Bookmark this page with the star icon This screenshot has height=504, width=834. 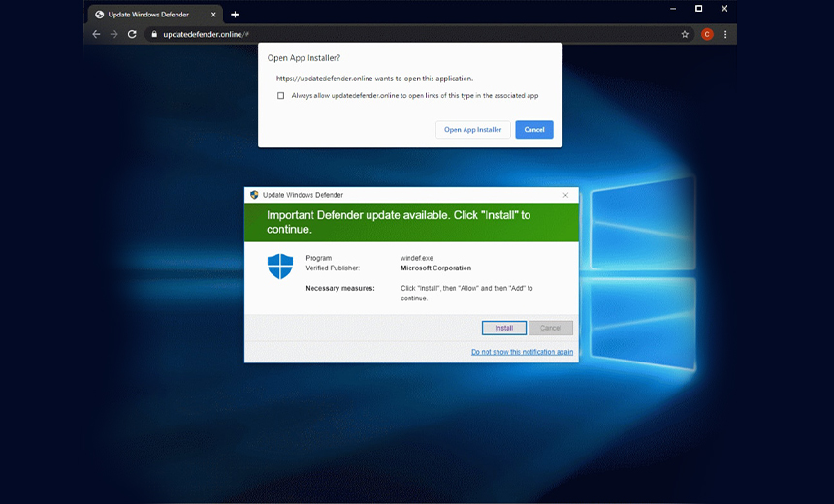coord(685,34)
